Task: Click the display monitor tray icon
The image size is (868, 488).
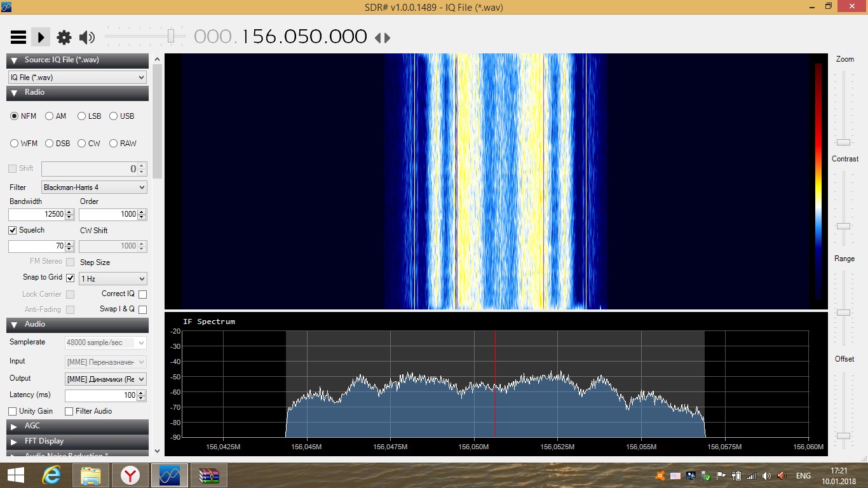Action: click(691, 476)
